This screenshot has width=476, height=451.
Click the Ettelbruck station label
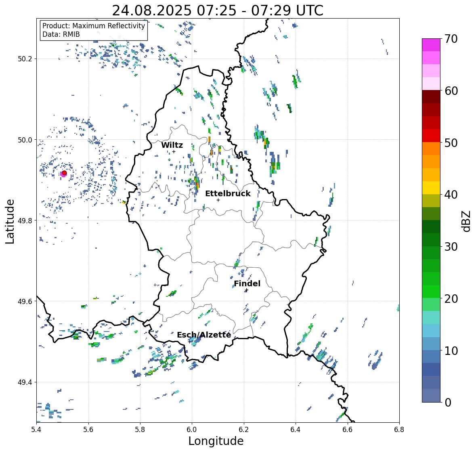tap(228, 194)
